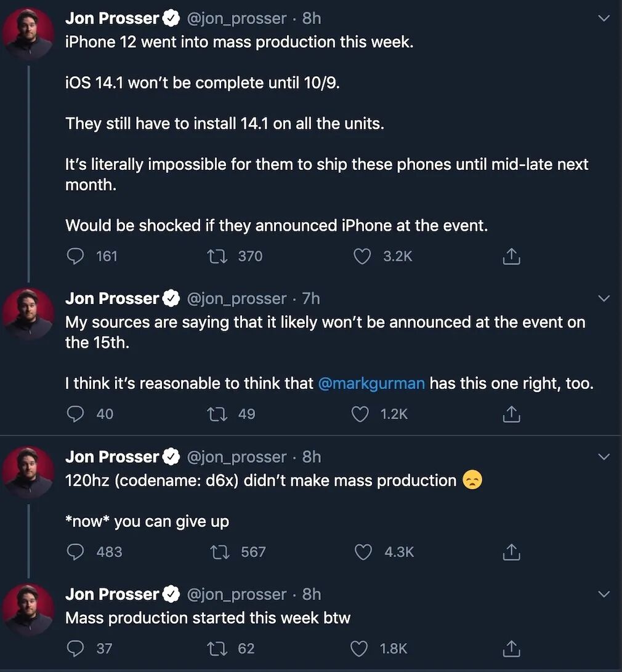Like the 120hz codename d6x tweet
The height and width of the screenshot is (672, 622).
[363, 552]
